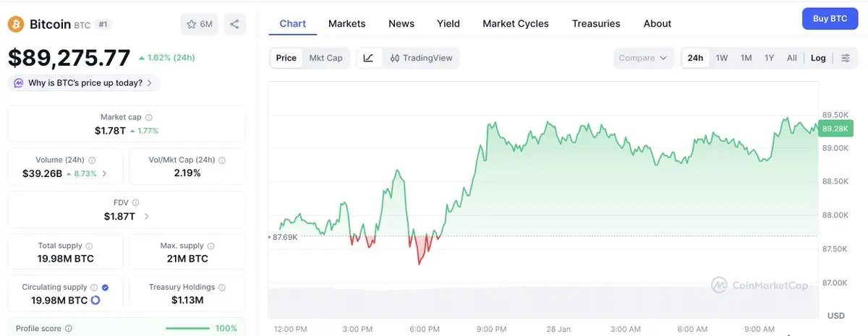This screenshot has height=336, width=868.
Task: Open chart settings sliders icon
Action: click(846, 58)
